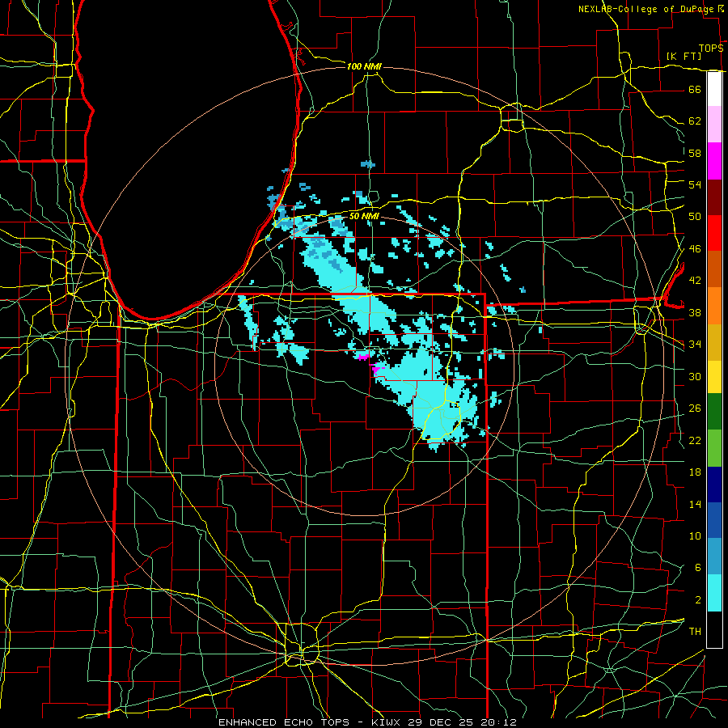Click the medium blue legend swatch
728x728 pixels.
tap(714, 519)
